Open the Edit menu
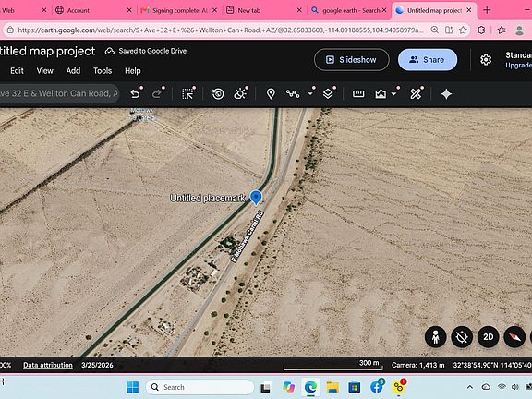532x399 pixels. (x=17, y=70)
